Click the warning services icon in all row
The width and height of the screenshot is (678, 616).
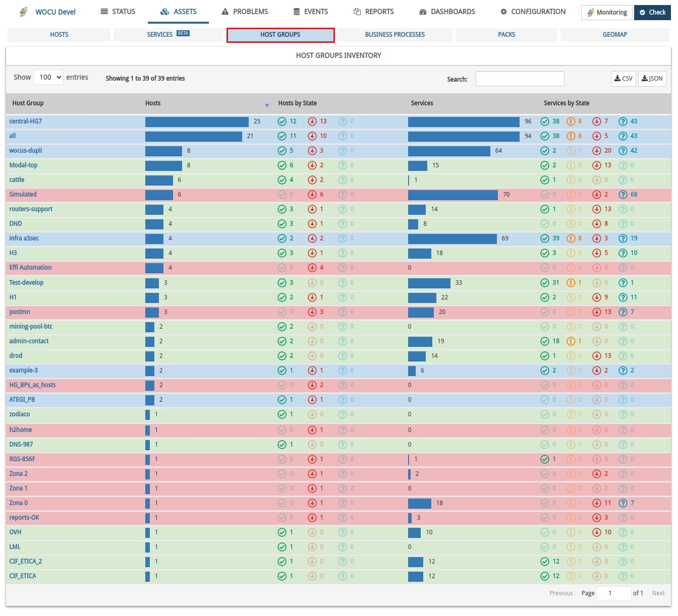(x=571, y=136)
